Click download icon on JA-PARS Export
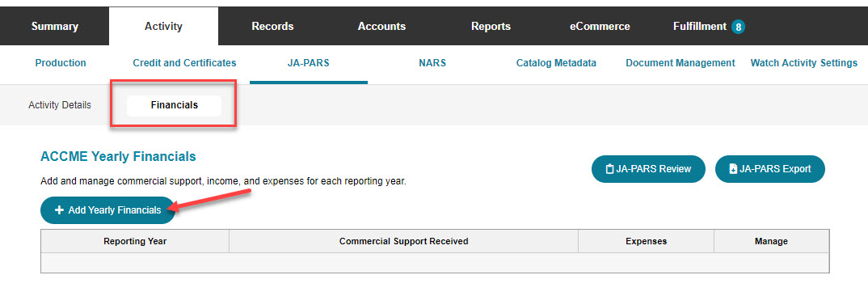Image resolution: width=868 pixels, height=292 pixels. pyautogui.click(x=734, y=169)
